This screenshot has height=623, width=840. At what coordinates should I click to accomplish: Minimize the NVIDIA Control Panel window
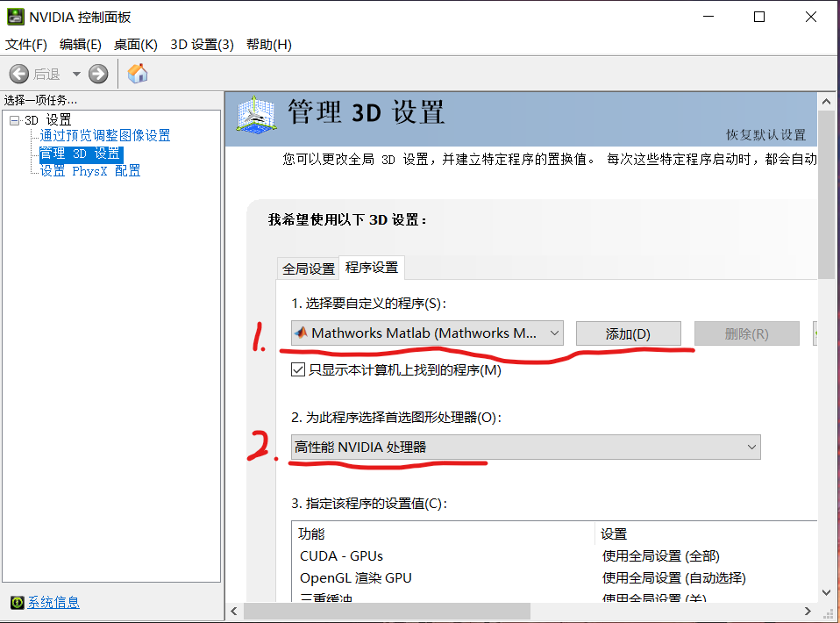pos(708,18)
